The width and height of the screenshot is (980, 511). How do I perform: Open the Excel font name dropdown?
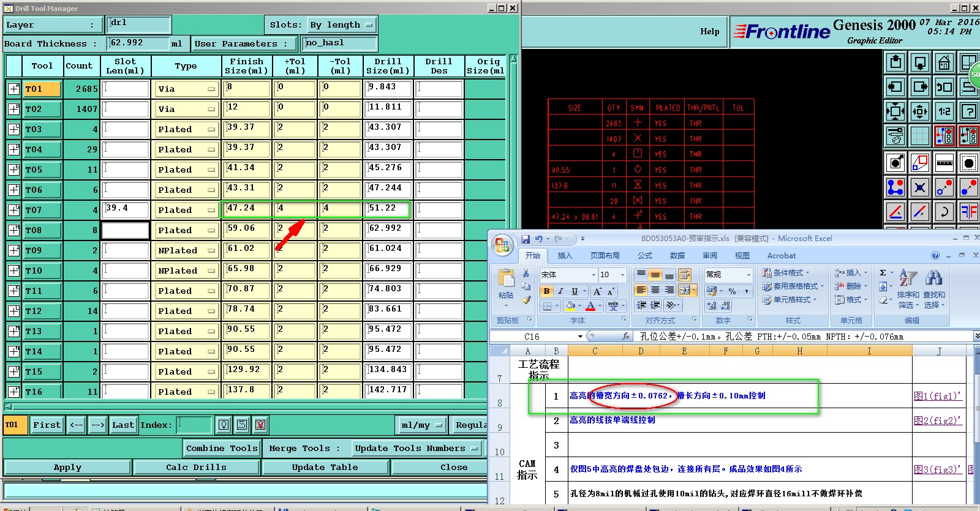[594, 275]
